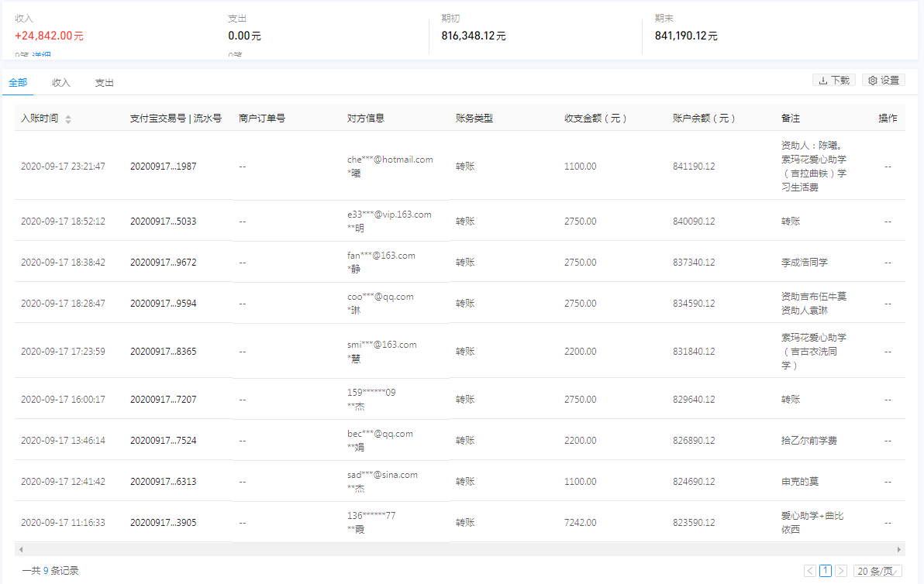Screen dimensions: 924x584
Task: Click the 收支金额（元） column header
Action: coord(595,119)
